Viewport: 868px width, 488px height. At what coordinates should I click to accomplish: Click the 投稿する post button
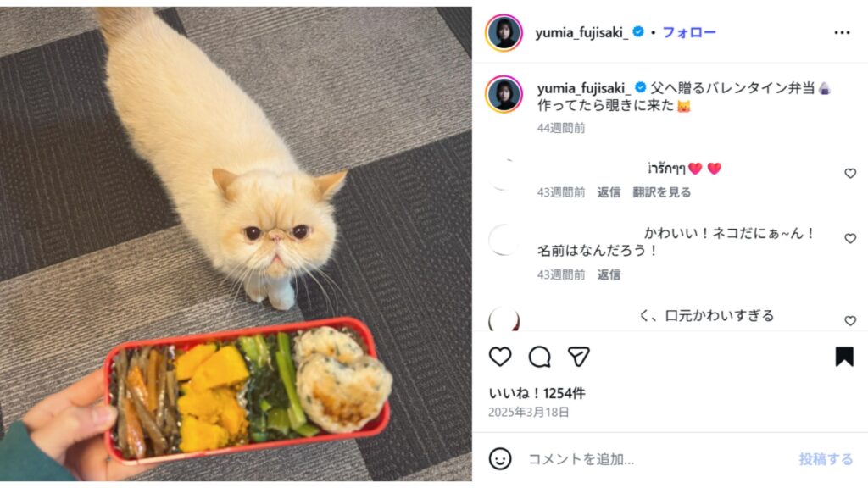point(826,459)
